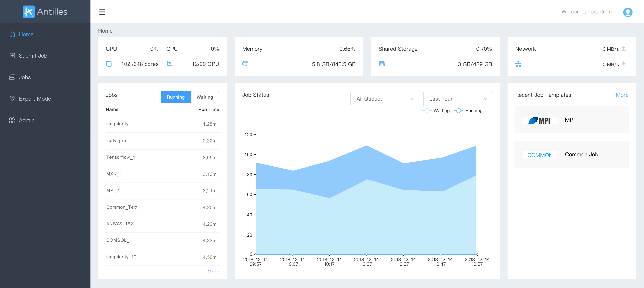Click the Shared Storage disk icon
The image size is (644, 288).
[381, 64]
